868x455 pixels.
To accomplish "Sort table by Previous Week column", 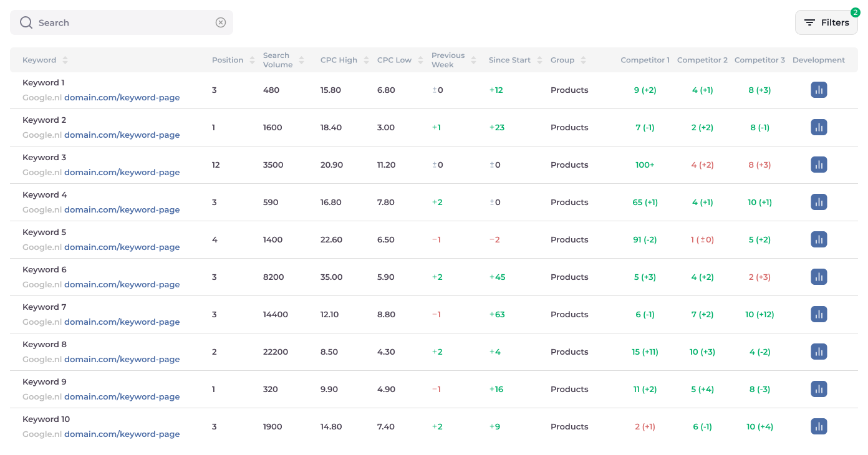I will point(473,60).
